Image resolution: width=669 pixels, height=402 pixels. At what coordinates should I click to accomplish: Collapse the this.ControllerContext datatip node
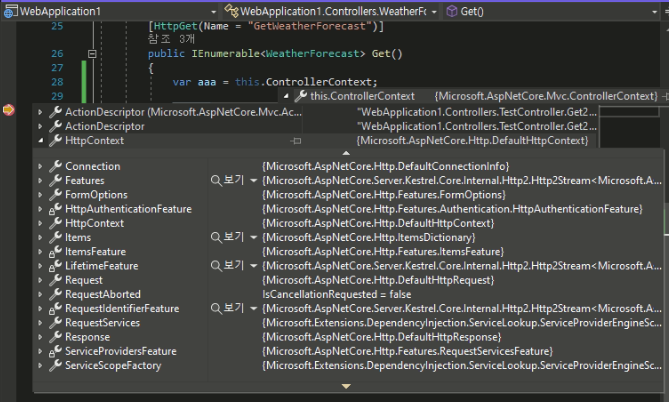click(x=286, y=96)
